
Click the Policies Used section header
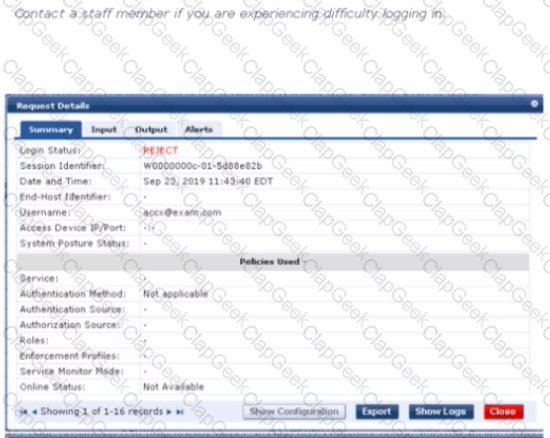click(273, 262)
